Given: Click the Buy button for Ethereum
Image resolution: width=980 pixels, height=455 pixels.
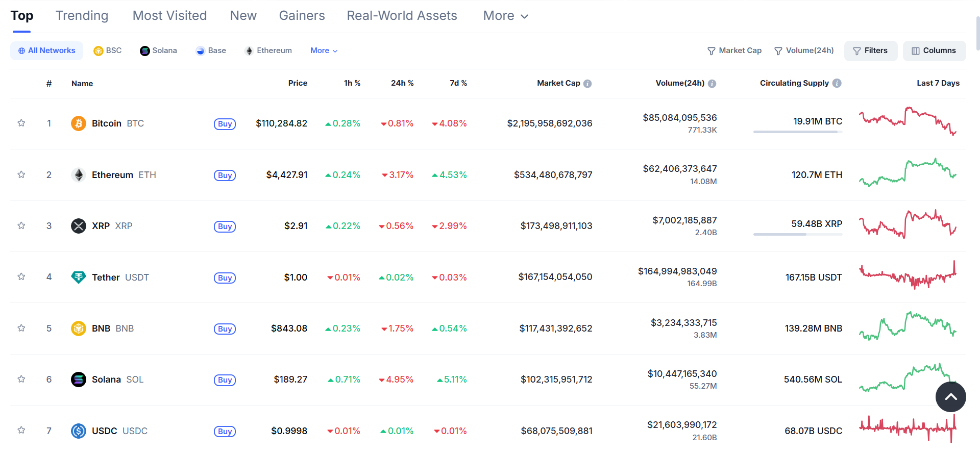Looking at the screenshot, I should coord(225,175).
